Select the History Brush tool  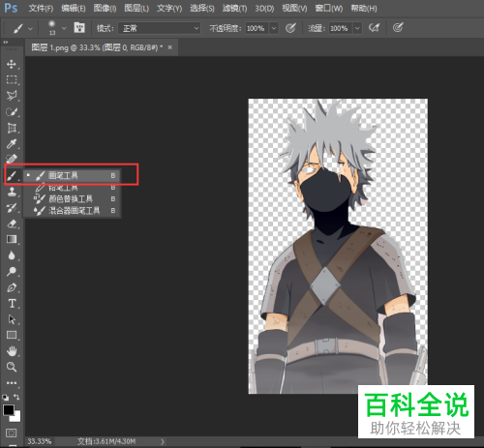12,208
